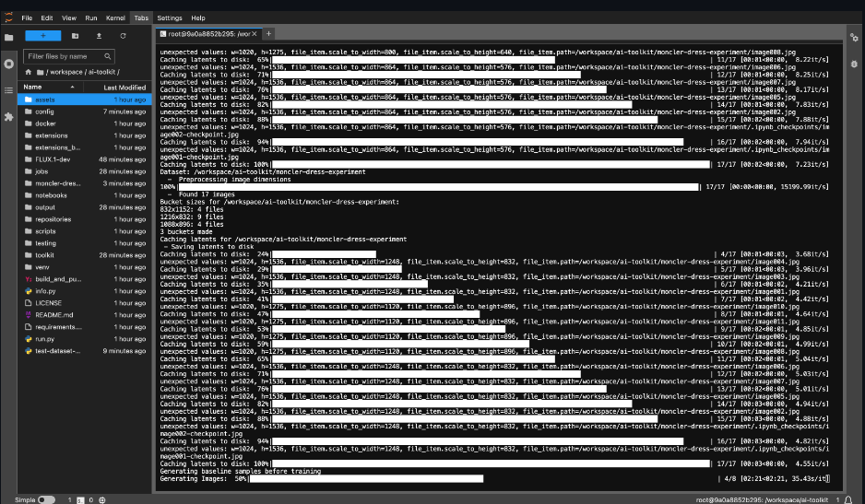Create a new folder via toolbar icon

point(75,36)
